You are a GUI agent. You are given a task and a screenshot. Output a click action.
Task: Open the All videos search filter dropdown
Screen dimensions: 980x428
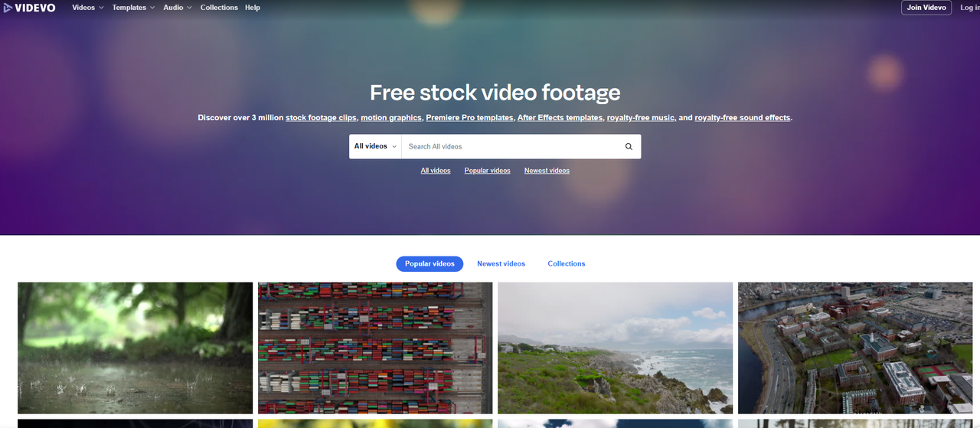375,146
